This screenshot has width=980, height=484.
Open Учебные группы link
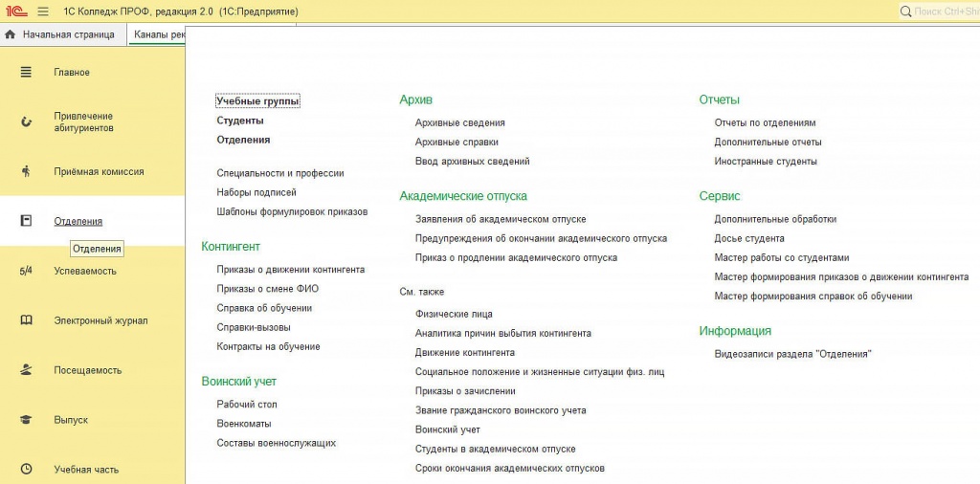(258, 101)
